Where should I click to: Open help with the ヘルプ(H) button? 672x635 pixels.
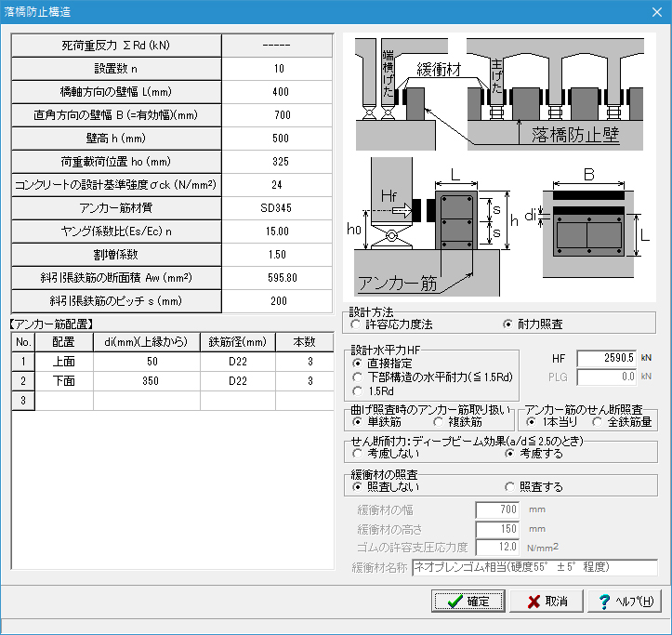pos(627,602)
